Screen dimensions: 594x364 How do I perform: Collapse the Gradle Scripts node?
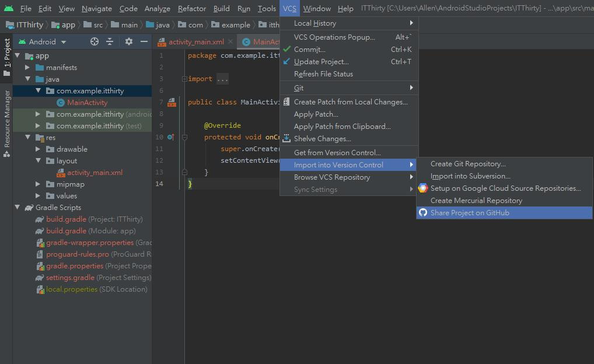coord(18,208)
